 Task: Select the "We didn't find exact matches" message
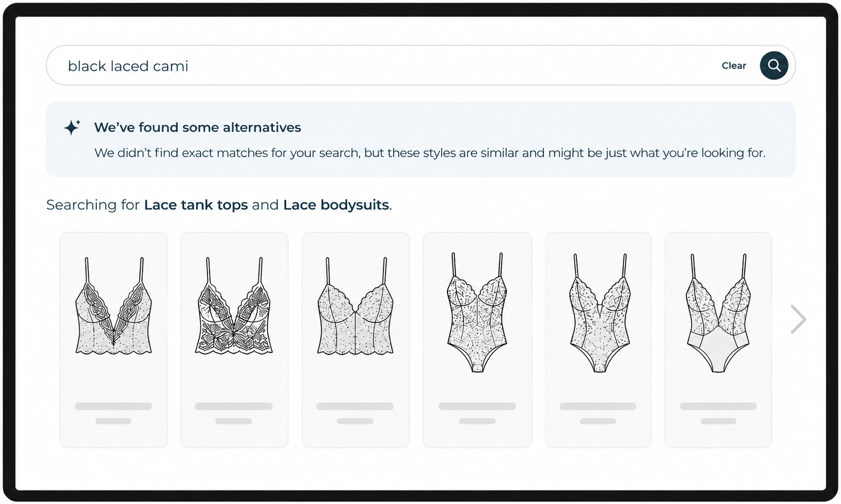click(x=430, y=153)
